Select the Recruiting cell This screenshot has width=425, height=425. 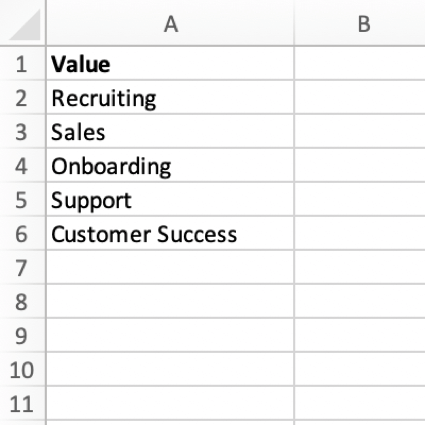pyautogui.click(x=170, y=97)
